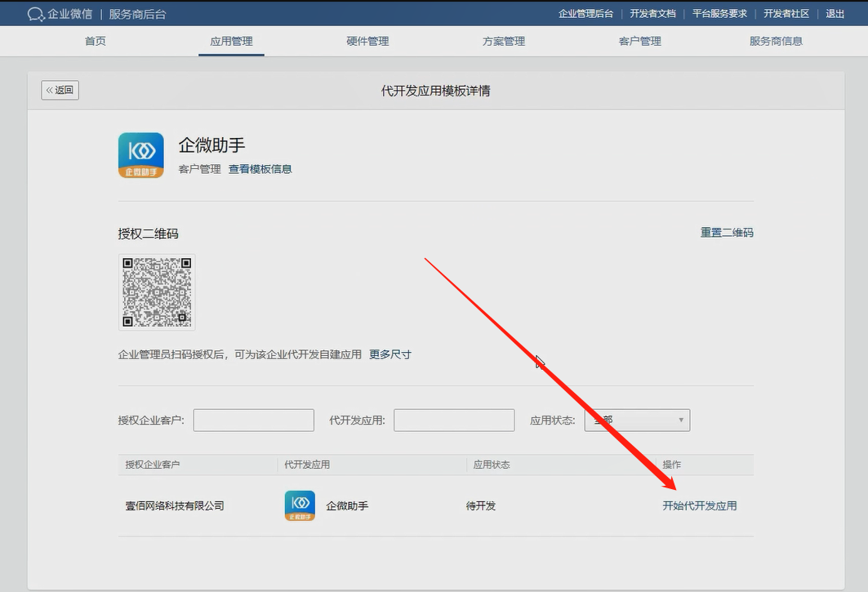Image resolution: width=868 pixels, height=592 pixels.
Task: Click 开始代开发应用 link
Action: click(x=700, y=505)
